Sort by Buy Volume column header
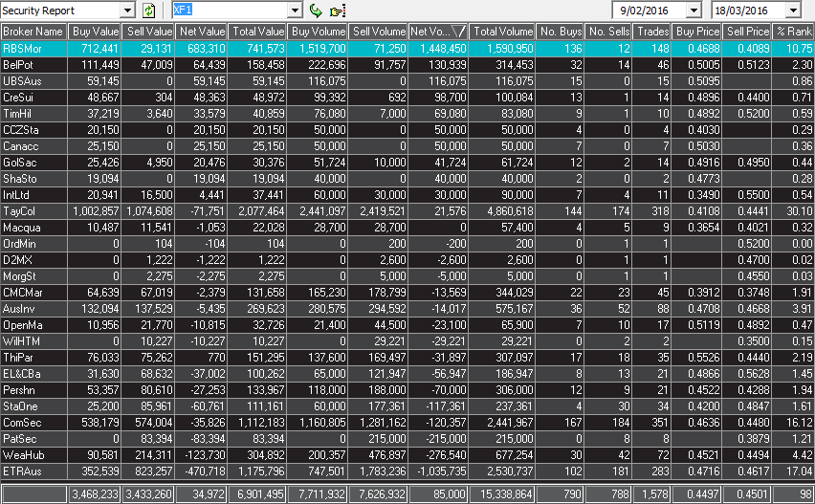 click(318, 32)
